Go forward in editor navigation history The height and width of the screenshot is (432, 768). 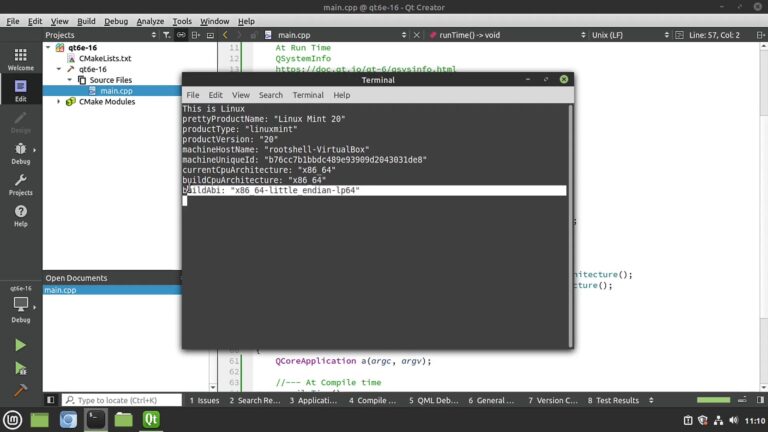tap(239, 35)
